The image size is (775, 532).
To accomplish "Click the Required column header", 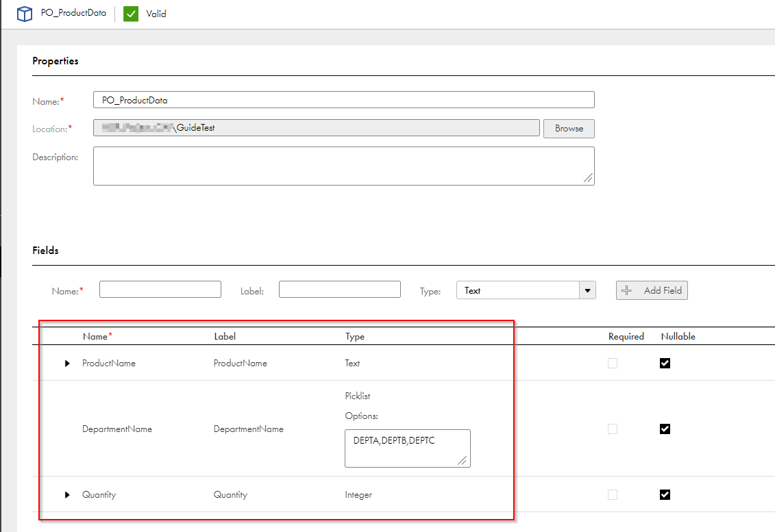I will 626,336.
